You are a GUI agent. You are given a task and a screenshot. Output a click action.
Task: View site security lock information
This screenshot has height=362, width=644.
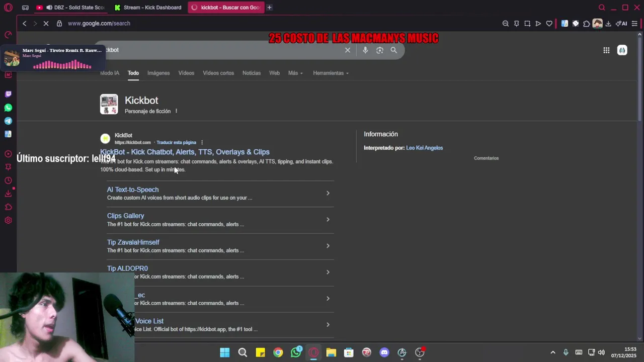tap(59, 23)
